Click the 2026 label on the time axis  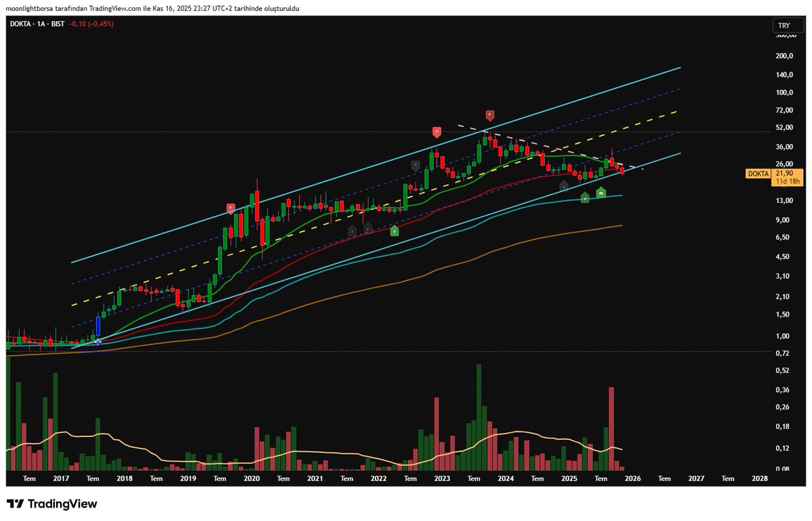(x=633, y=478)
